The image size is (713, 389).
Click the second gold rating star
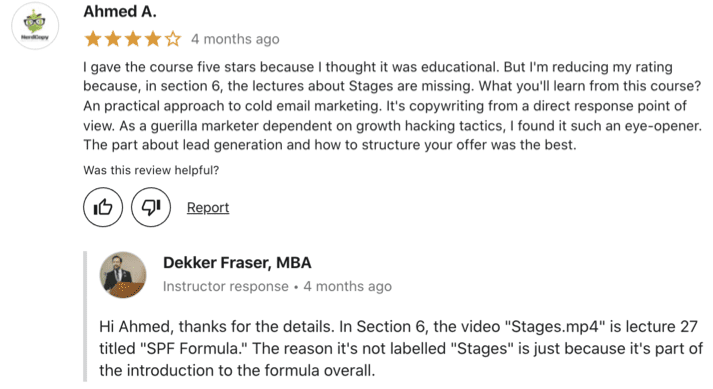113,39
